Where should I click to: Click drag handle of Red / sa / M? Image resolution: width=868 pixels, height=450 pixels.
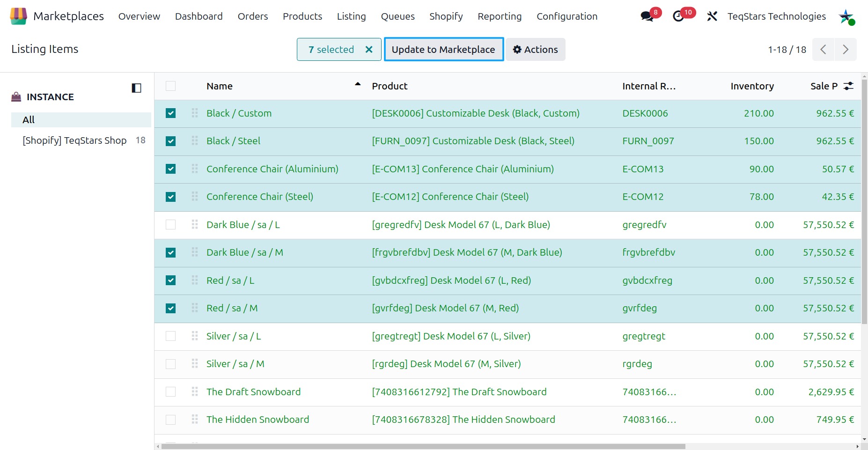(x=195, y=308)
